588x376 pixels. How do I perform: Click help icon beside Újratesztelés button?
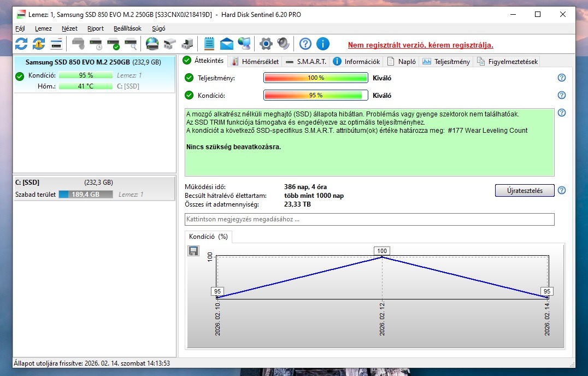[561, 190]
